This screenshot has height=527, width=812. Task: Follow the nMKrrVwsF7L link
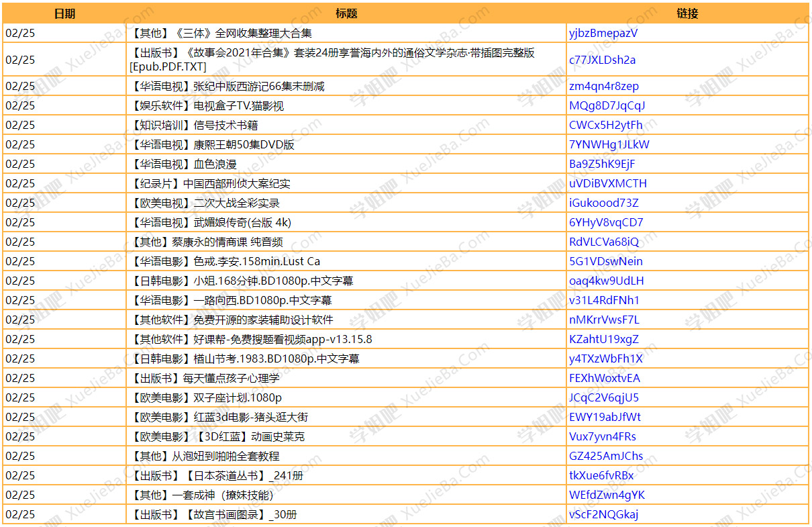(604, 320)
